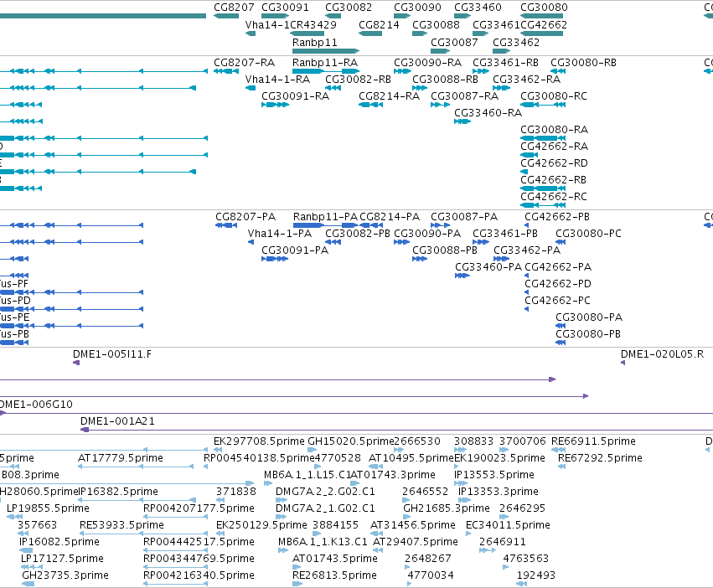Viewport: 713px width, 588px height.
Task: Click transcript CG8214-RA
Action: (370, 105)
